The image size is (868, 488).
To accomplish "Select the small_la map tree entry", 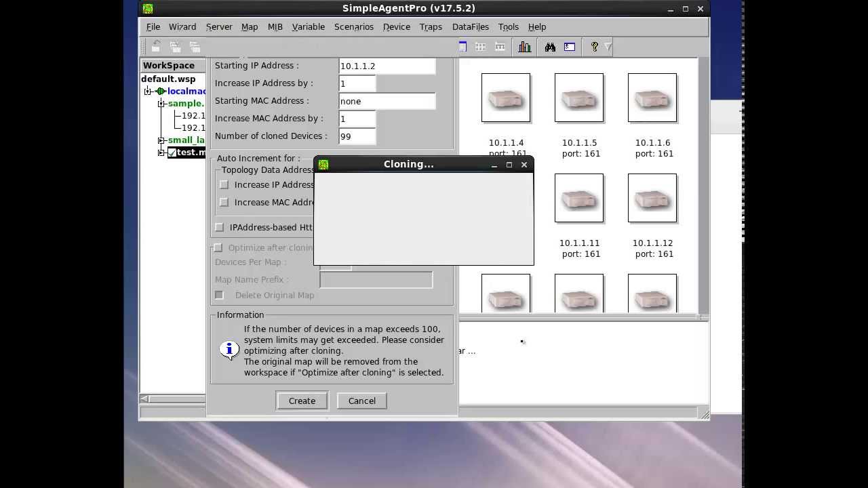I will click(186, 140).
